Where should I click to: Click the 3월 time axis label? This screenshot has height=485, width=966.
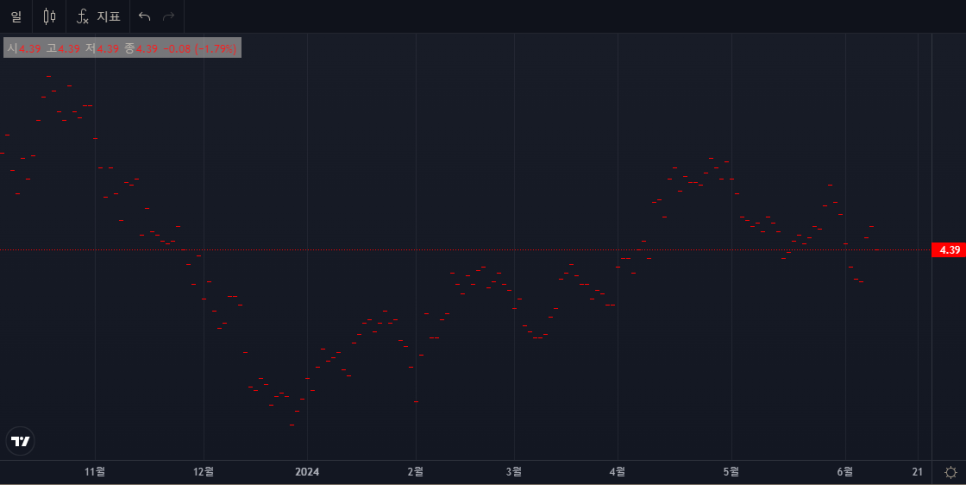[514, 472]
